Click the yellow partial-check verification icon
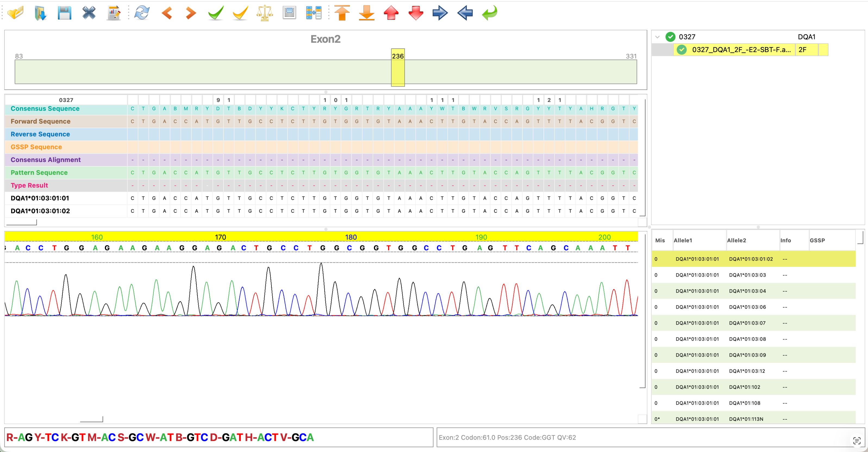The image size is (868, 452). (240, 13)
